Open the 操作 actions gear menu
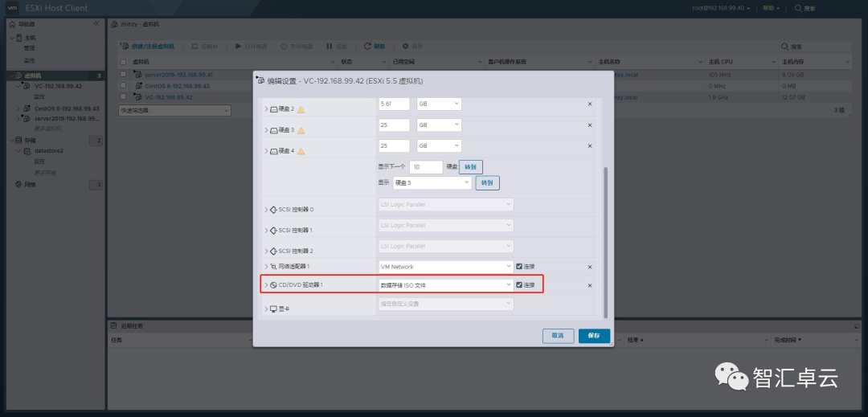The width and height of the screenshot is (868, 417). (x=412, y=47)
